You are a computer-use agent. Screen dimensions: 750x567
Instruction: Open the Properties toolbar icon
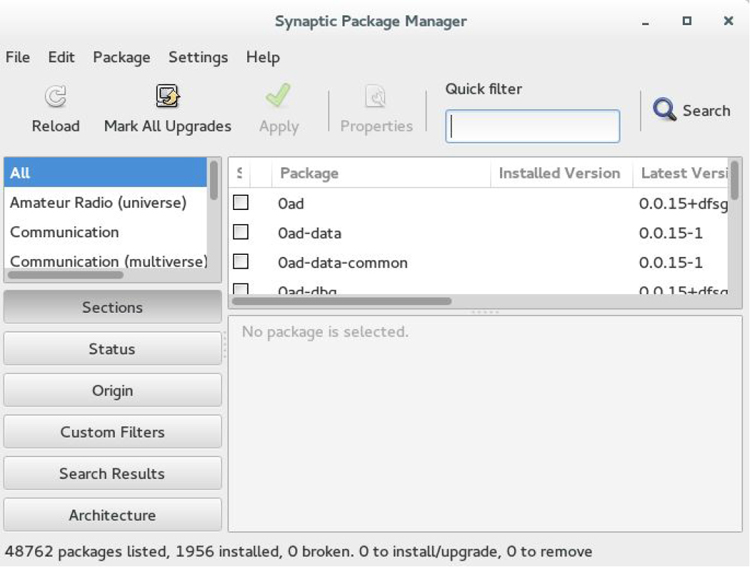(376, 96)
